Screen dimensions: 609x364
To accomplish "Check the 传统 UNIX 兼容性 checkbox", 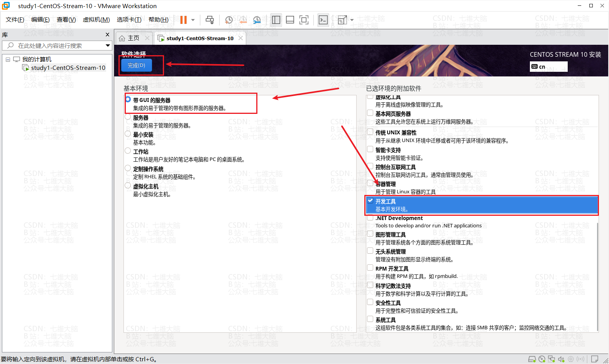I will point(370,132).
